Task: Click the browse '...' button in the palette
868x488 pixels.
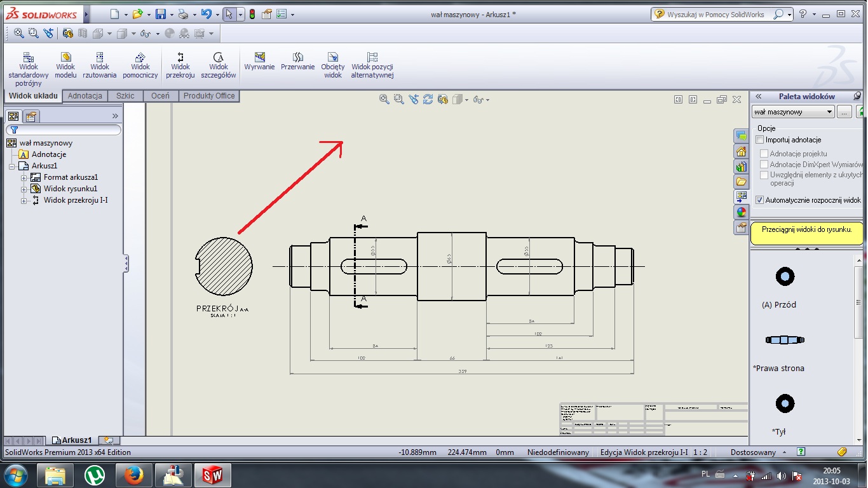Action: [x=844, y=112]
